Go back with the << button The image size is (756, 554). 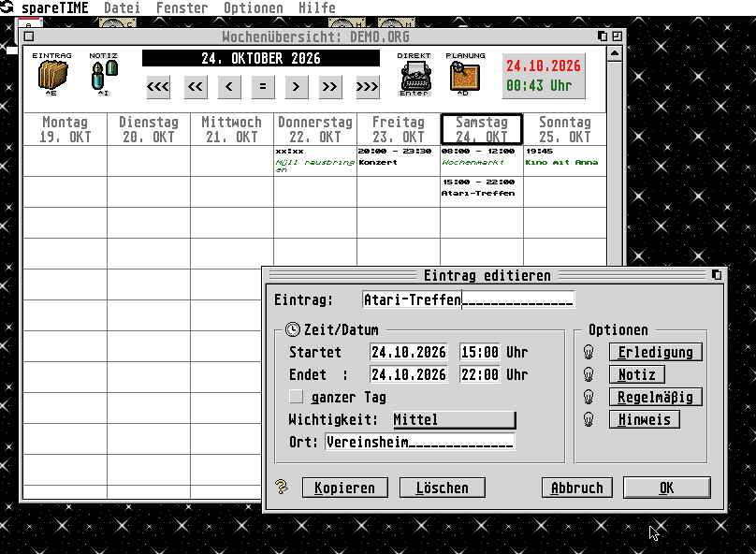pyautogui.click(x=196, y=87)
